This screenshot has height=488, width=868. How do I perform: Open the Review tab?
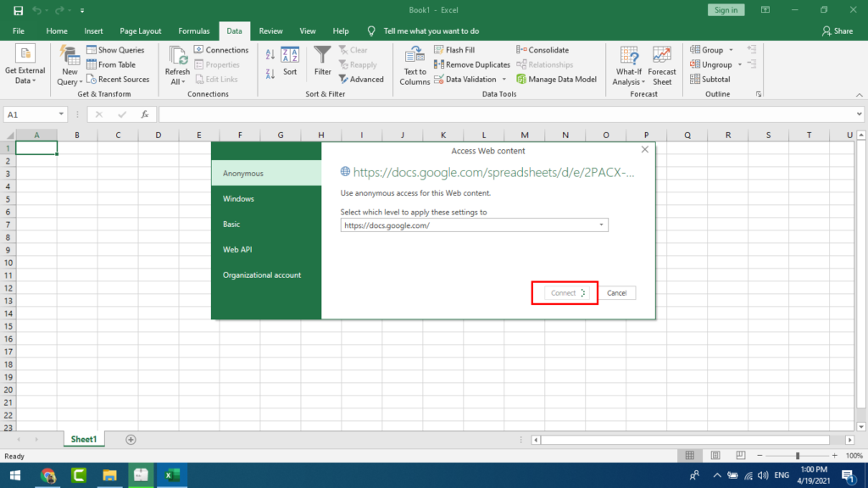tap(270, 31)
